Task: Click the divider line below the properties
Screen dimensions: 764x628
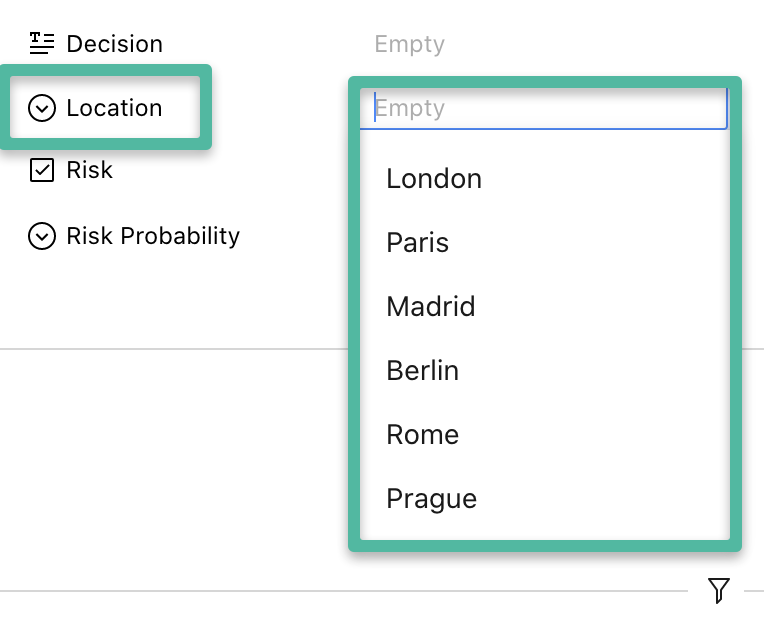Action: click(x=170, y=349)
